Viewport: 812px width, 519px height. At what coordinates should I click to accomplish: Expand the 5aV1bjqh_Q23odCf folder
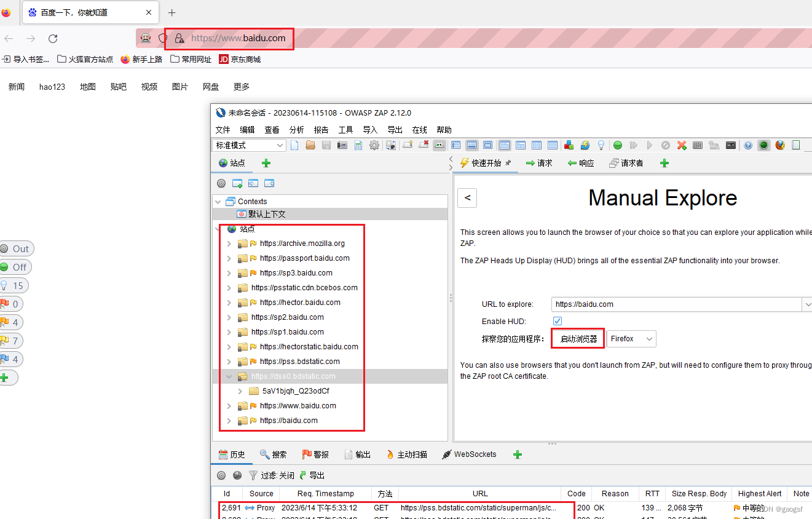[240, 391]
